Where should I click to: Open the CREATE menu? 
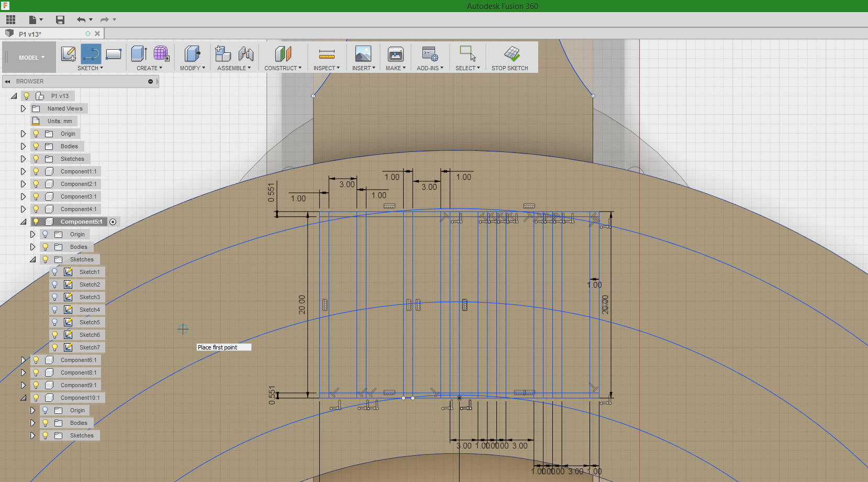point(149,68)
